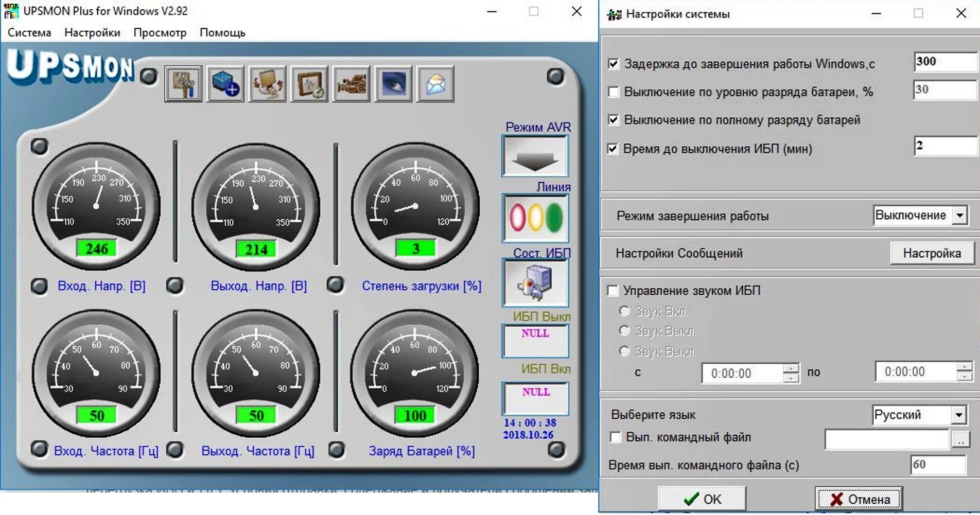Enable the run command file checkbox
Screen dimensions: 980x515
coord(615,437)
